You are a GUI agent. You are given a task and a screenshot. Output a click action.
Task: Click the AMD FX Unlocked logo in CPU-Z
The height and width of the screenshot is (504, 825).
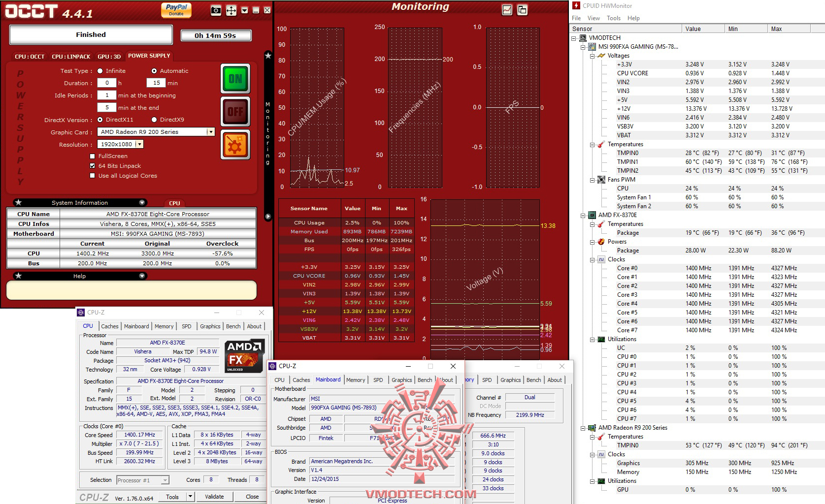pos(245,356)
